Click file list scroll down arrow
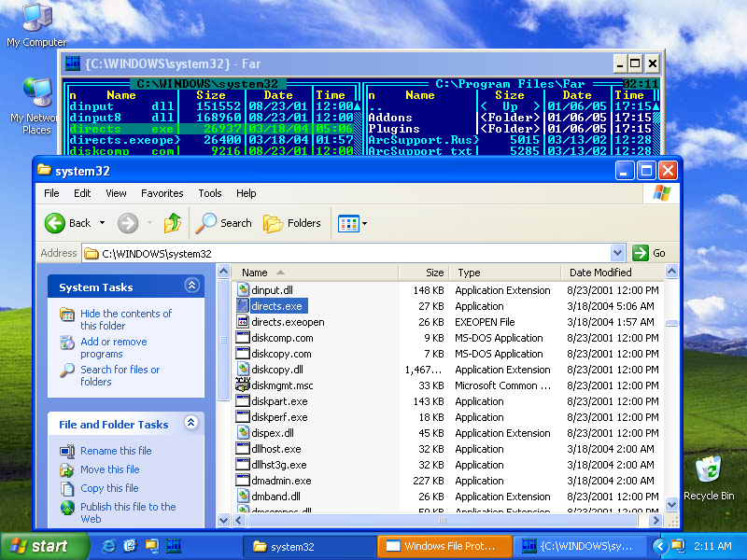The height and width of the screenshot is (560, 747). click(671, 504)
